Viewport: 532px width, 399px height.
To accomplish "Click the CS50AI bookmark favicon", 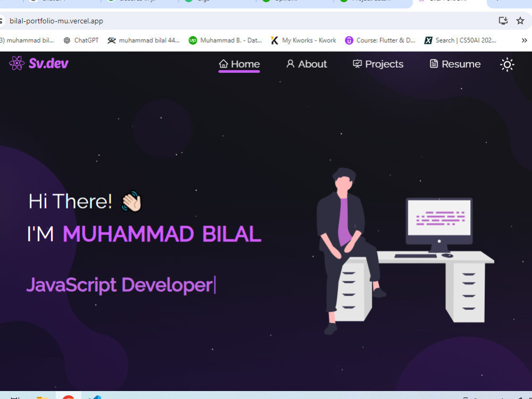I will [428, 40].
